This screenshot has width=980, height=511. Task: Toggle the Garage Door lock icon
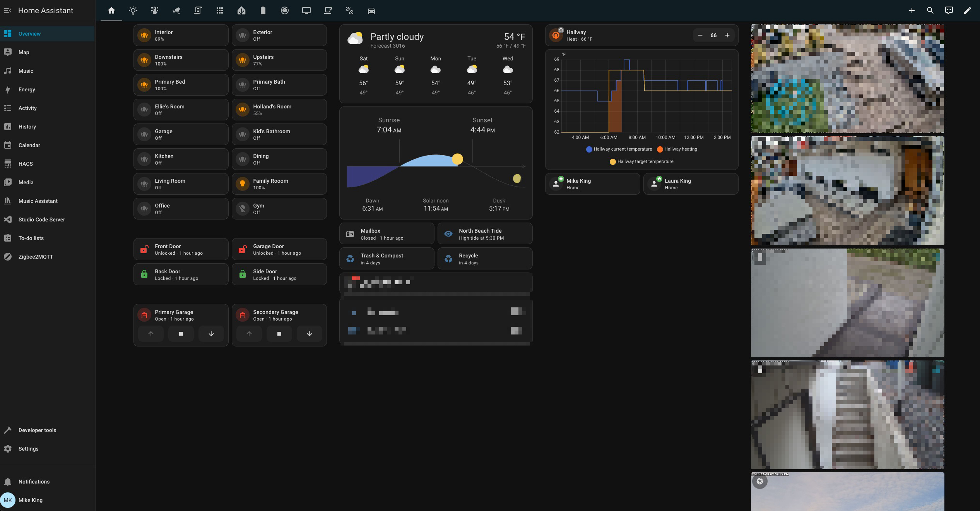(242, 249)
